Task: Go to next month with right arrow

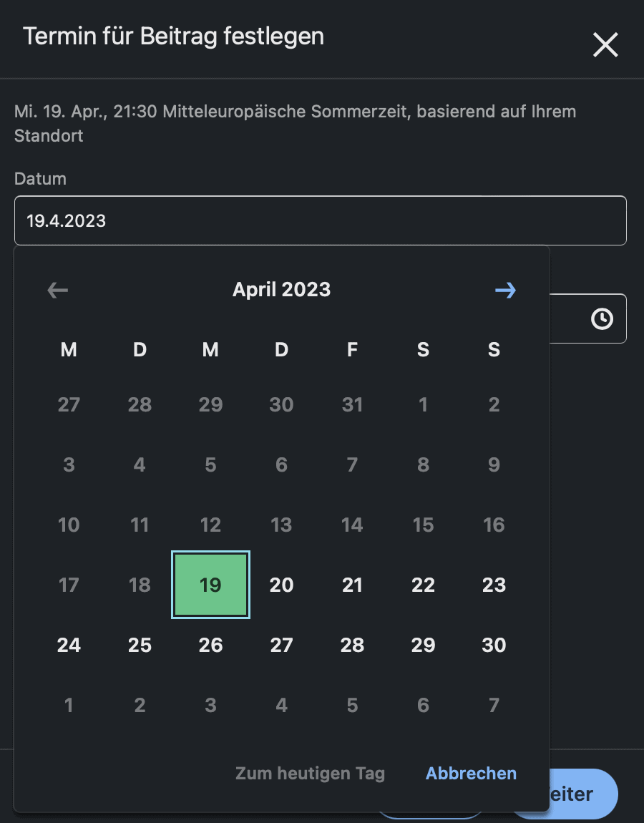Action: coord(505,291)
